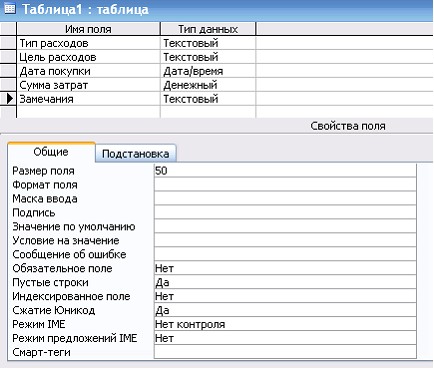Click row selector for Сумма затрат
The width and height of the screenshot is (434, 369).
pyautogui.click(x=8, y=85)
